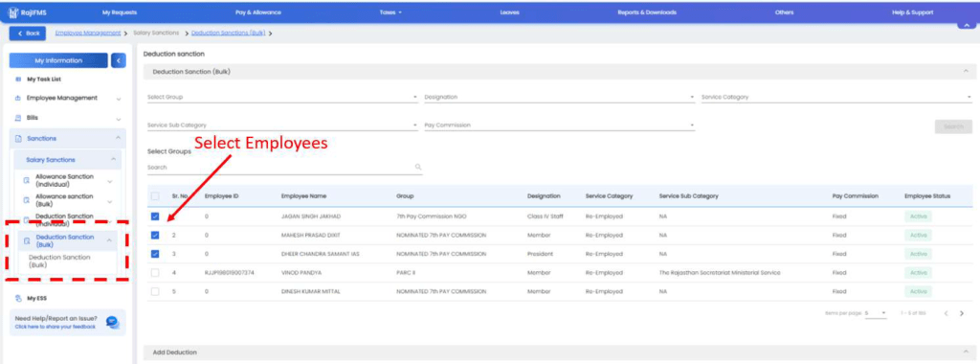The image size is (980, 364).
Task: Open the Pay Commission dropdown
Action: pos(559,125)
